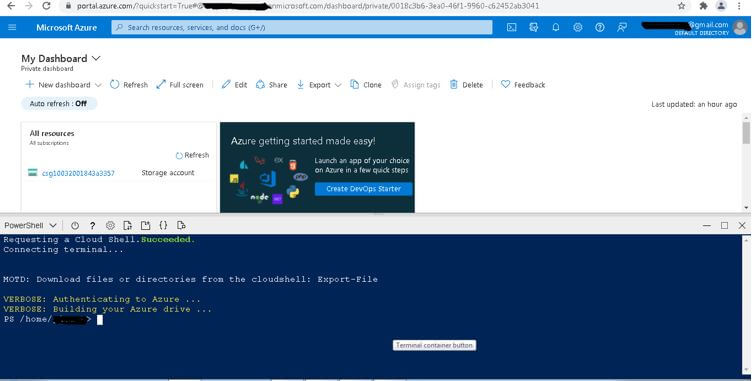Open Cloud Shell settings gear
The image size is (756, 381).
pos(110,225)
